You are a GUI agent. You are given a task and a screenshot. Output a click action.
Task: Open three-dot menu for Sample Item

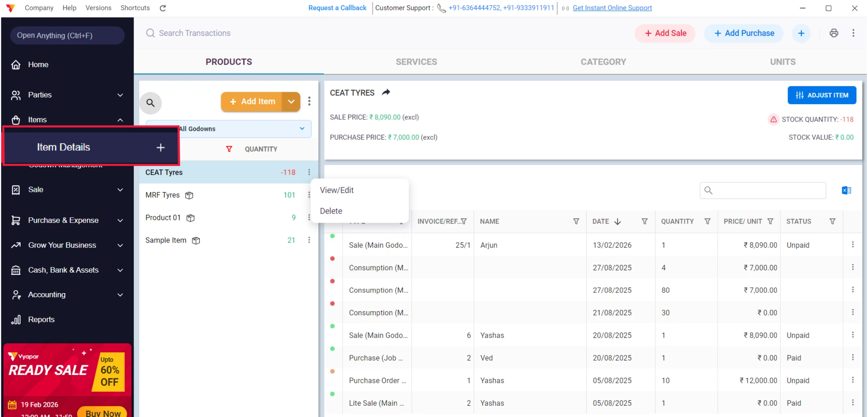(x=309, y=240)
